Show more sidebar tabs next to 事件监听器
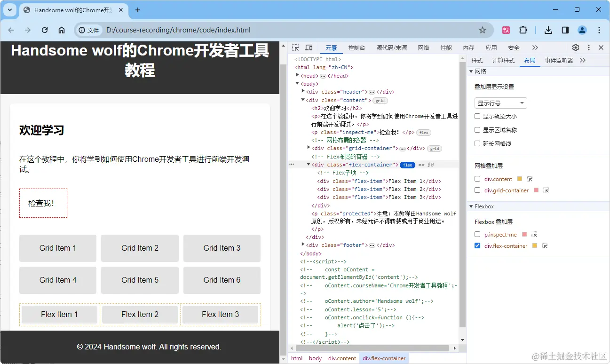This screenshot has width=610, height=364. pyautogui.click(x=583, y=60)
